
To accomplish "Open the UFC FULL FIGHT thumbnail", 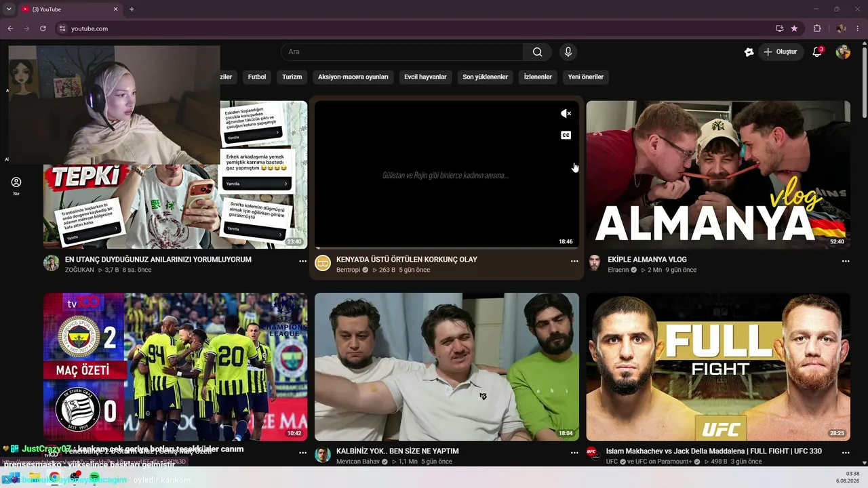I will [x=718, y=367].
